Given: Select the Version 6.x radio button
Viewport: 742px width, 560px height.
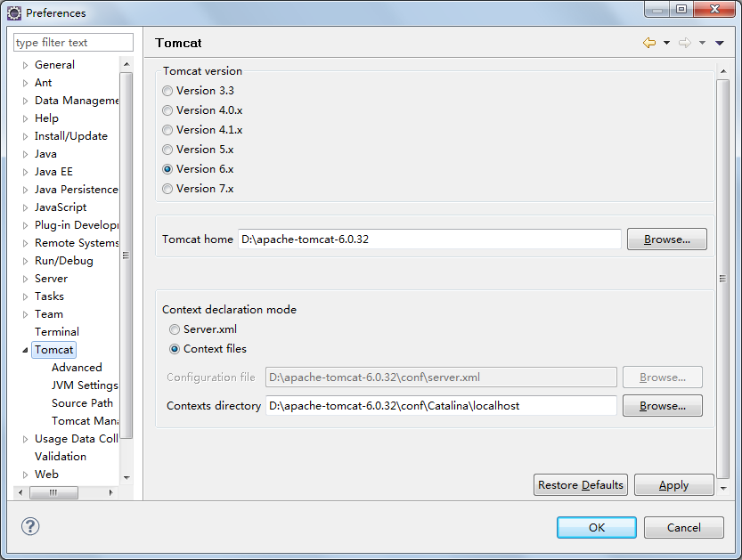Looking at the screenshot, I should point(167,169).
